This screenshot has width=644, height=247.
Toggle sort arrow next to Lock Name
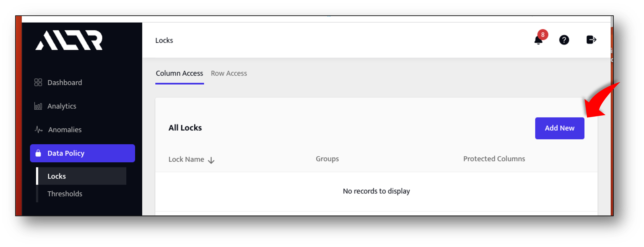[211, 160]
